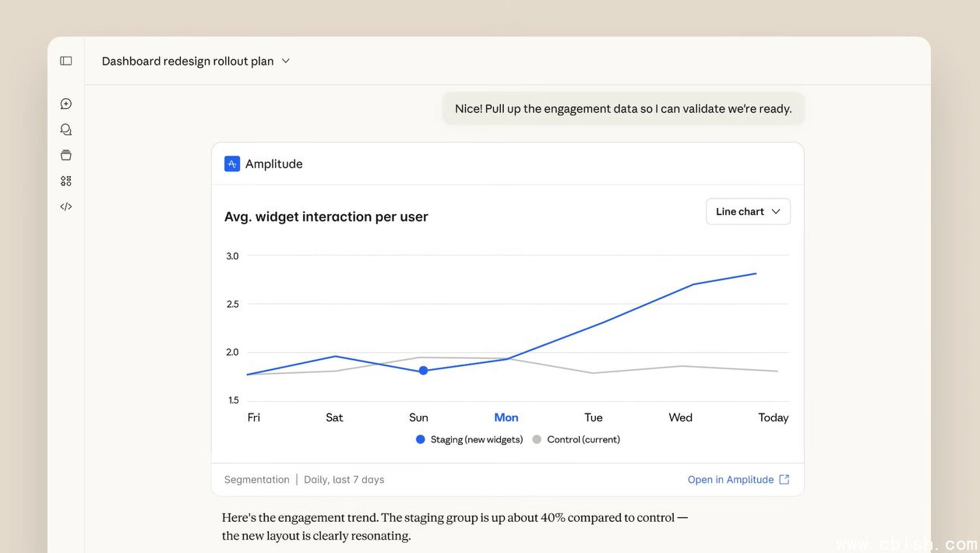This screenshot has height=553, width=980.
Task: Click external link icon beside Open in Amplitude
Action: pos(784,480)
